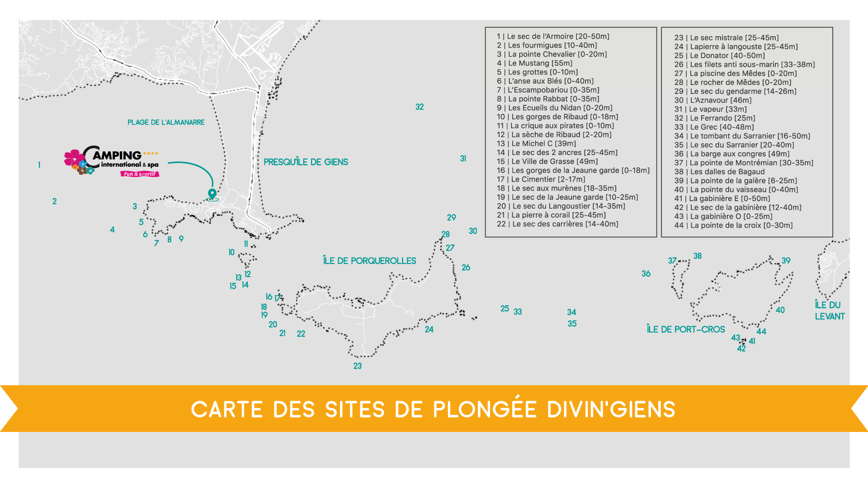Click dive site marker 36 on map
Screen dimensions: 868x488
click(646, 273)
